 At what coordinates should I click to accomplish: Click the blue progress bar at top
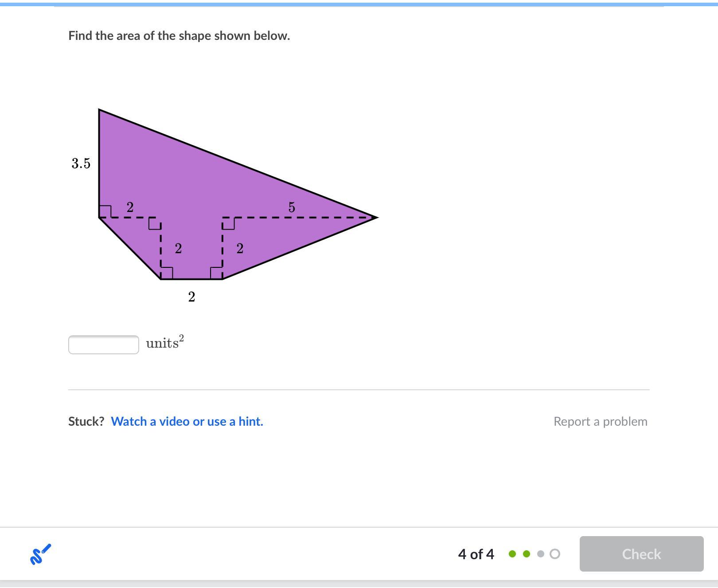(x=359, y=4)
